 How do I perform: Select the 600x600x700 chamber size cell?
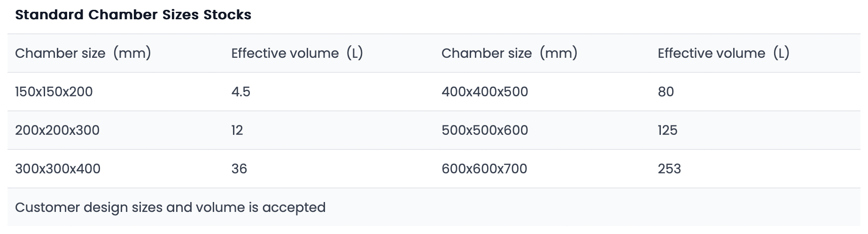(484, 169)
